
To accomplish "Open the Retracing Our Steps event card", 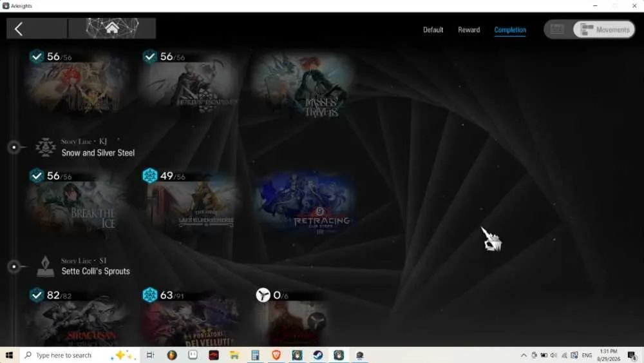I will pyautogui.click(x=303, y=204).
